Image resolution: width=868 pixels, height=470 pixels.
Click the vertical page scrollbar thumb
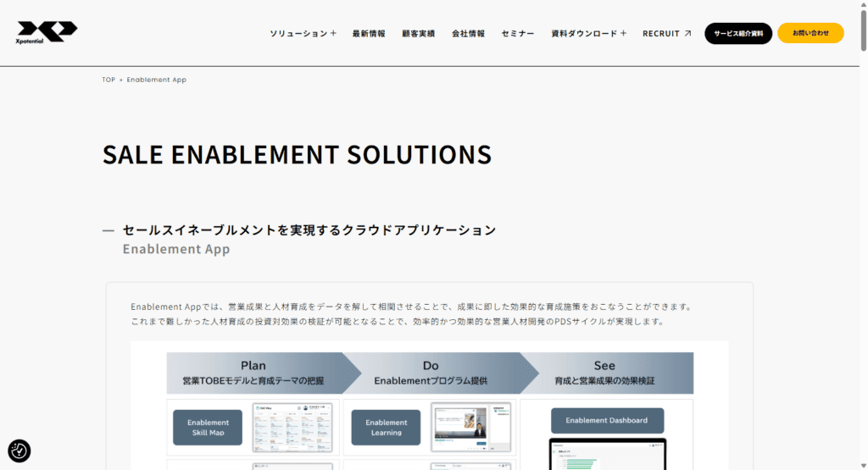[864, 30]
